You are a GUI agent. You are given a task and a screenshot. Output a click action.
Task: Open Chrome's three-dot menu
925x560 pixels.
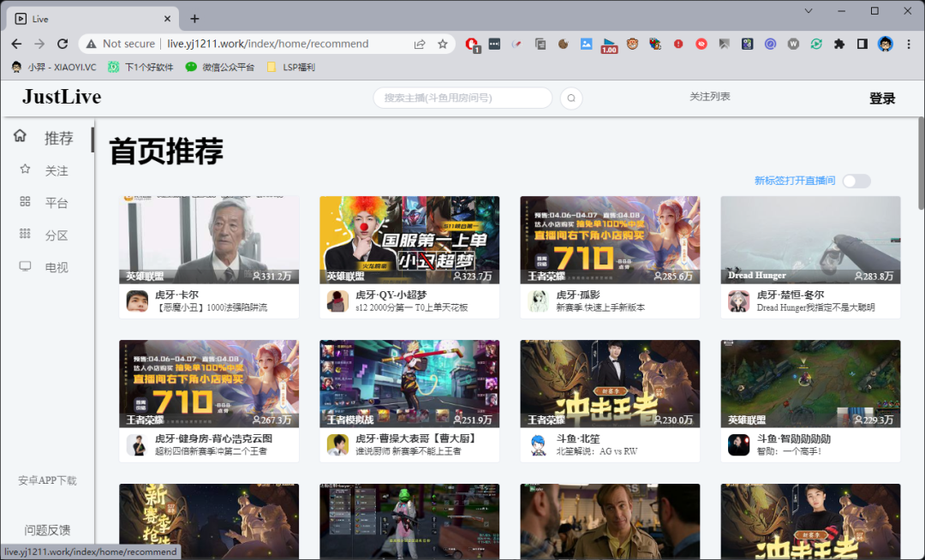coord(909,44)
